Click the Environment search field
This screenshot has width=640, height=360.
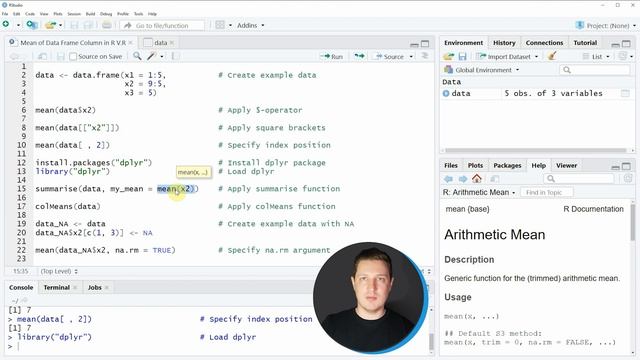594,70
